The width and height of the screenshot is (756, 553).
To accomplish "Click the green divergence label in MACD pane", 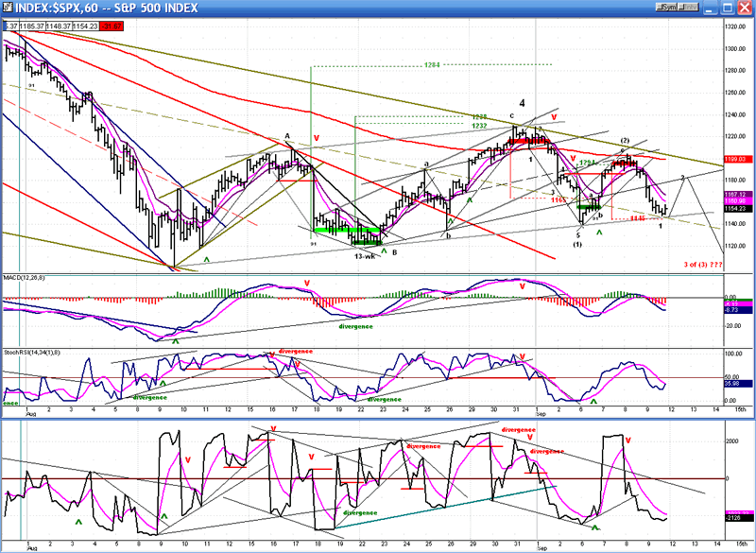I will 356,326.
